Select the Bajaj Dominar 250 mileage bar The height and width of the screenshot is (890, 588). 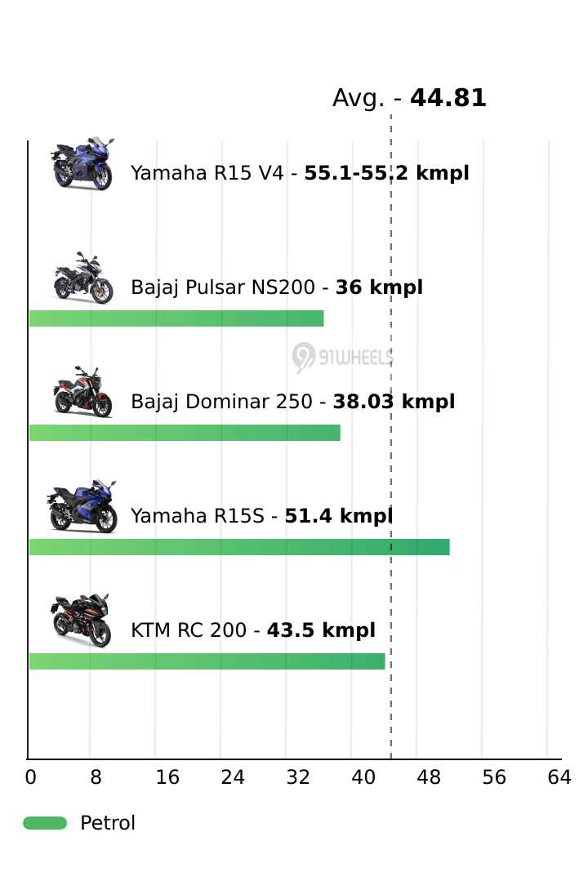click(185, 433)
